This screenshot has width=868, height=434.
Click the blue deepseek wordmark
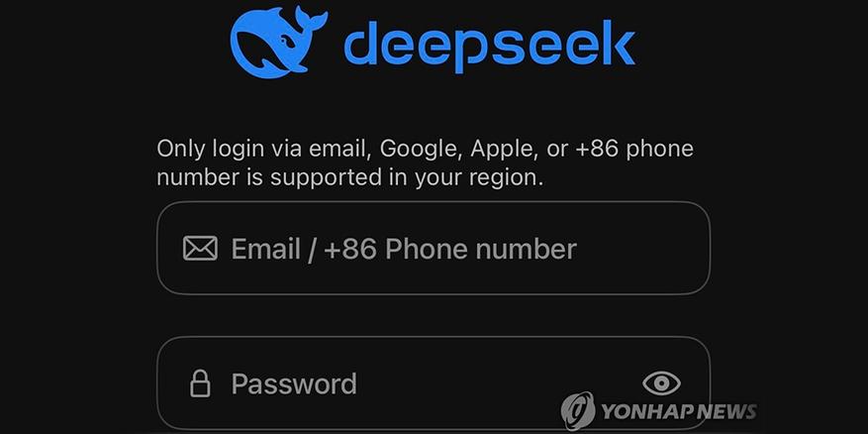[x=489, y=46]
